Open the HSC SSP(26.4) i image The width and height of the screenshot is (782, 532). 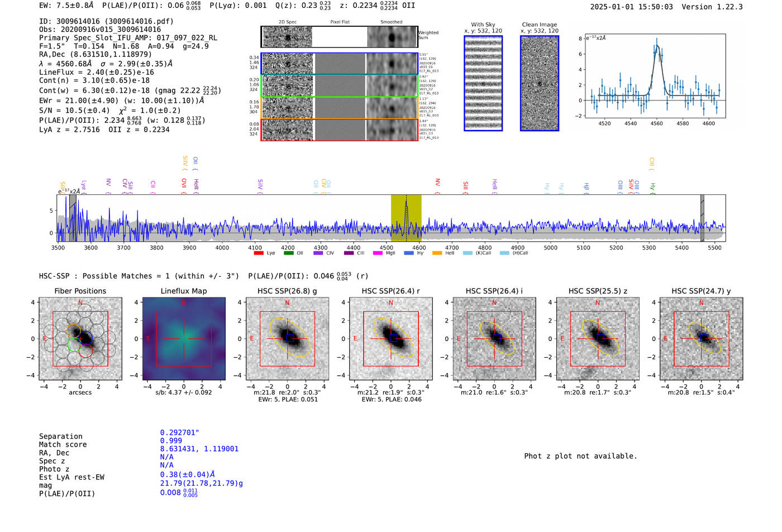(494, 339)
